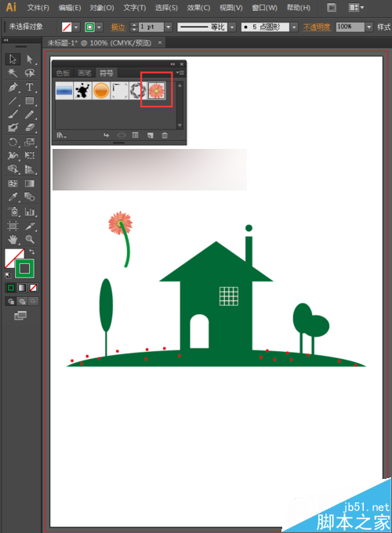Select the Zoom magnifier tool
Image resolution: width=392 pixels, height=533 pixels.
[30, 240]
